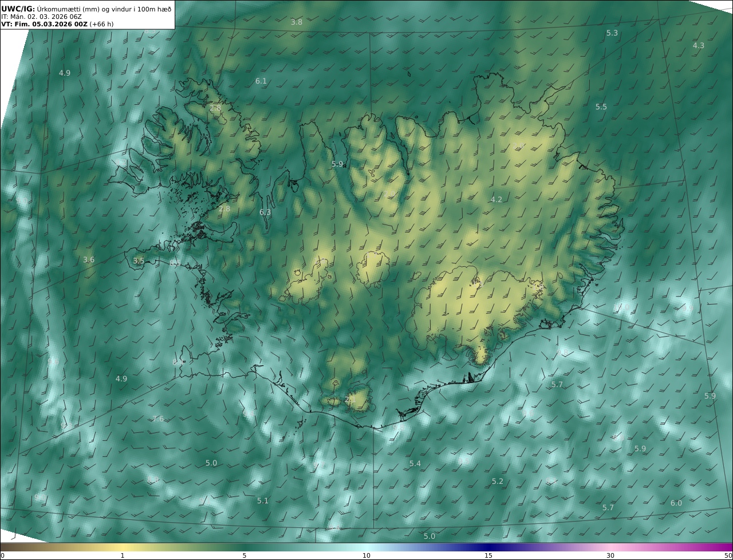Image resolution: width=733 pixels, height=560 pixels.
Task: Click the 5.2 value label on the map
Action: [x=498, y=482]
